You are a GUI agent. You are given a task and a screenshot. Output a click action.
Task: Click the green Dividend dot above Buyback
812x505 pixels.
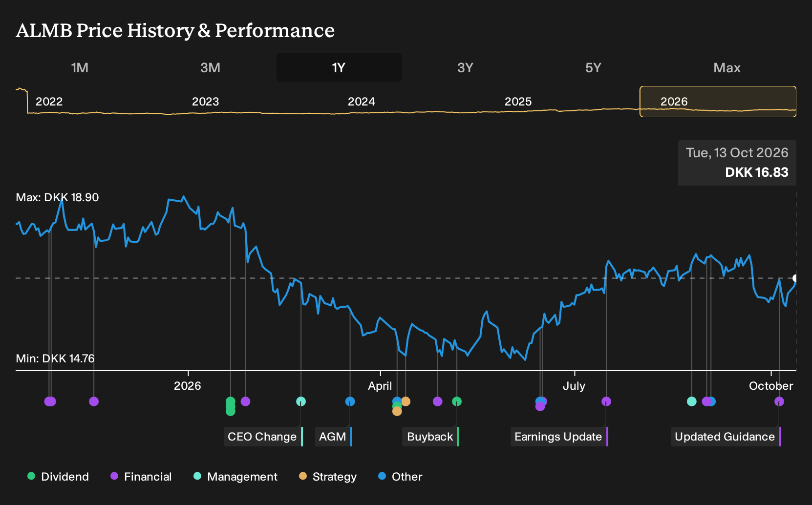457,401
